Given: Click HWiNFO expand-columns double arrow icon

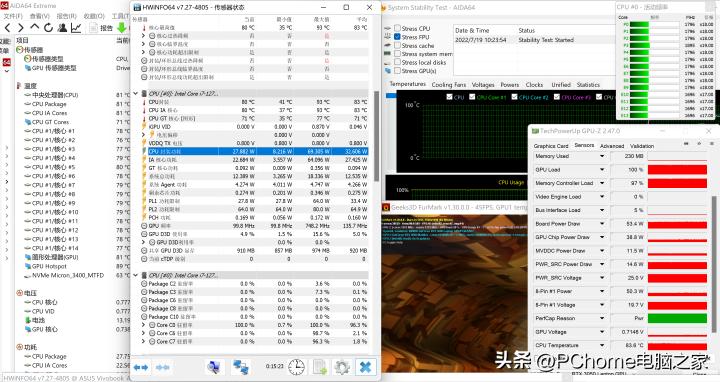Looking at the screenshot, I should (x=141, y=367).
